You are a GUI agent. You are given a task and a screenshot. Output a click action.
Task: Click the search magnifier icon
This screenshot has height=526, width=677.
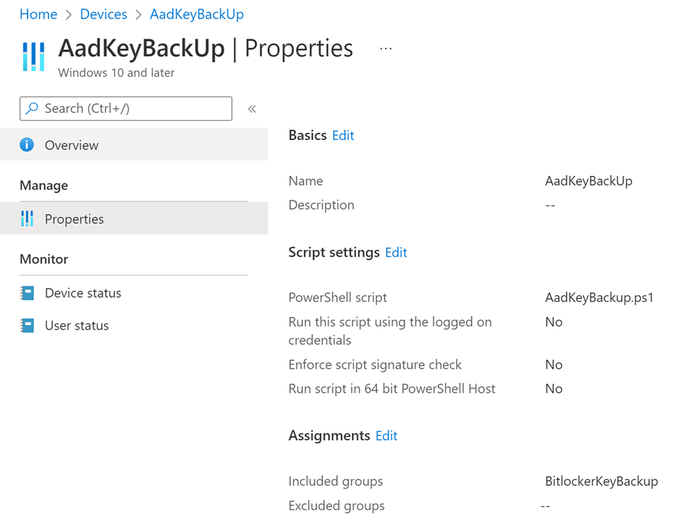[x=32, y=108]
